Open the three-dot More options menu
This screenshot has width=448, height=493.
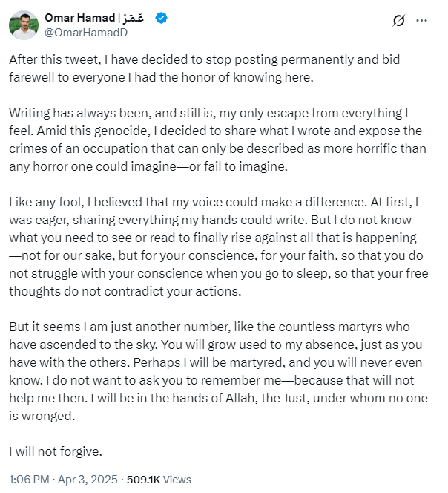pyautogui.click(x=422, y=21)
